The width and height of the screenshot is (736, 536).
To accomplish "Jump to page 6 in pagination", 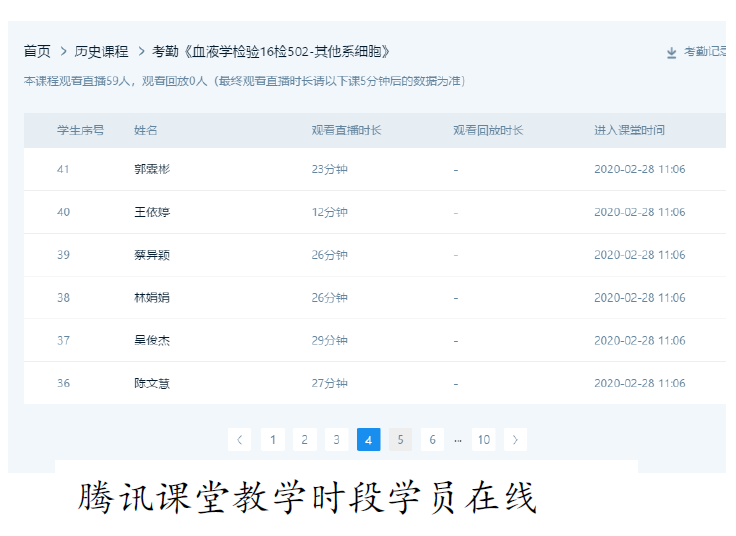I will (432, 440).
